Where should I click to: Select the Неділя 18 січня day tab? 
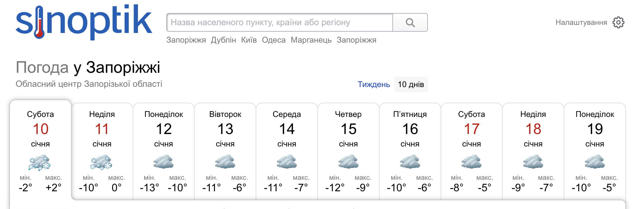[x=533, y=129]
